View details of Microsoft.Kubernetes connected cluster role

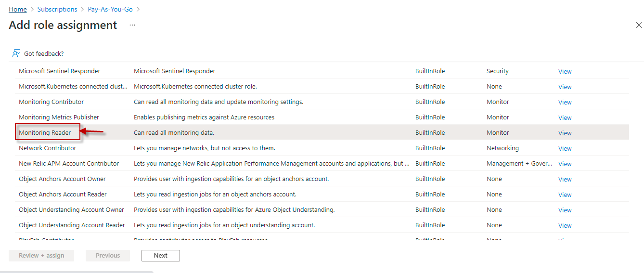(x=565, y=87)
